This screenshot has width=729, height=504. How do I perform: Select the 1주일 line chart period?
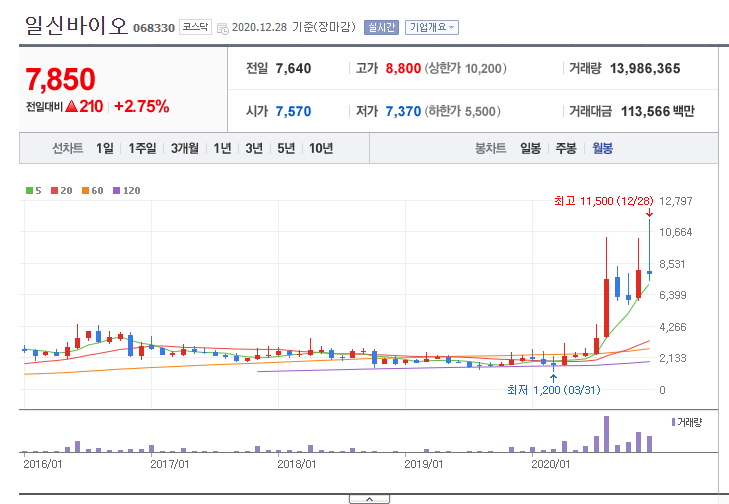pos(142,148)
